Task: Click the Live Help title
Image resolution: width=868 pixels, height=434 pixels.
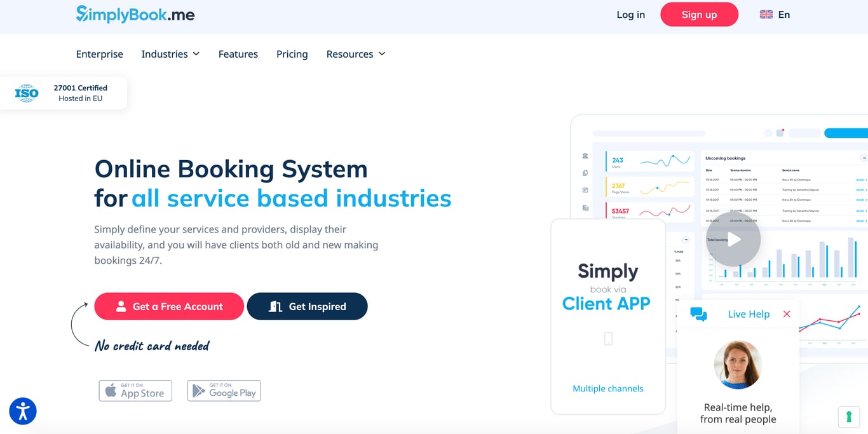Action: pyautogui.click(x=749, y=314)
